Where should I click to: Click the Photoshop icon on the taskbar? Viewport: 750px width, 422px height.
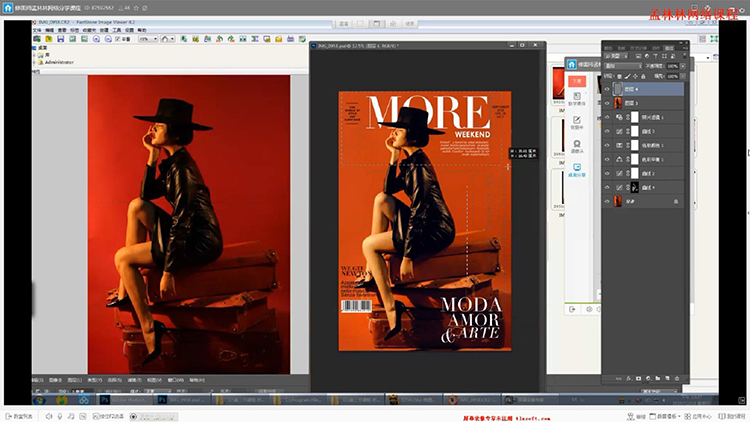click(105, 399)
